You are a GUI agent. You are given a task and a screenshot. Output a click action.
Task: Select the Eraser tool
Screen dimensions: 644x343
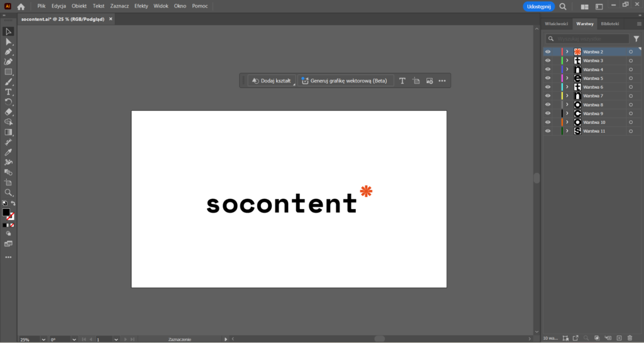click(8, 112)
